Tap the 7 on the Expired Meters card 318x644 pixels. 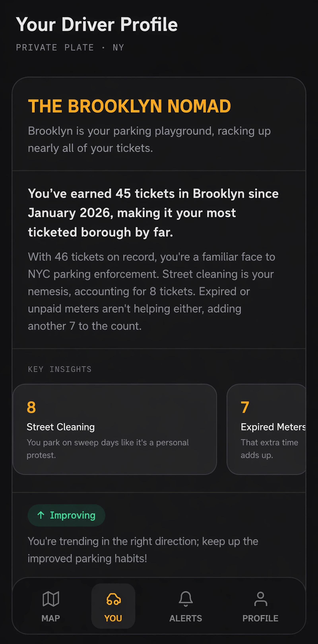click(244, 407)
